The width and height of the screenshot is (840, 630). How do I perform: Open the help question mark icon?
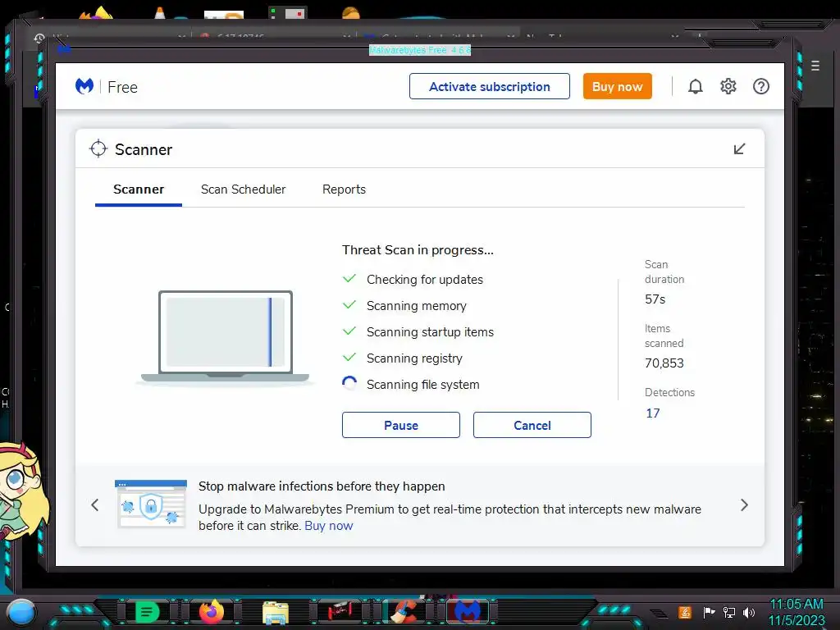coord(760,86)
